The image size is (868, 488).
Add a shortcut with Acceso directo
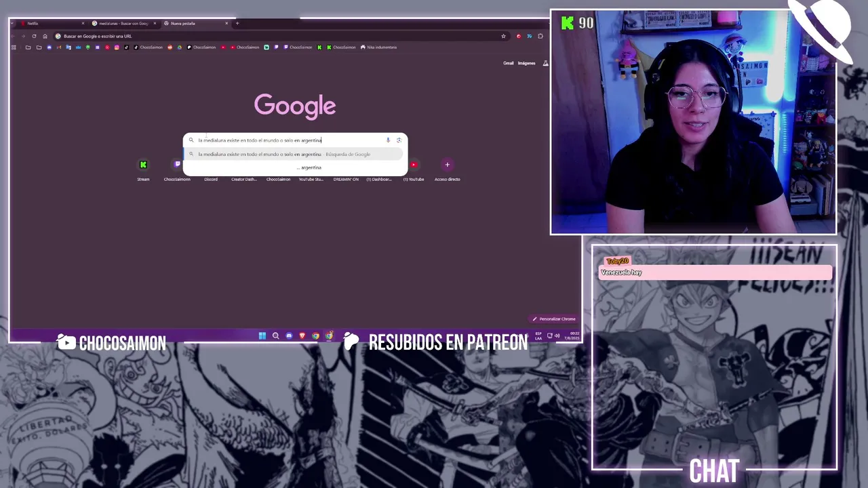click(x=447, y=169)
